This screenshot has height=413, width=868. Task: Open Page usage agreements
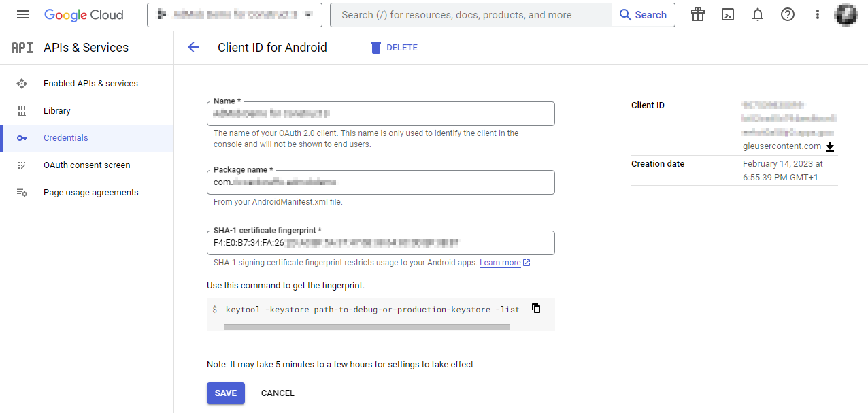click(x=91, y=193)
